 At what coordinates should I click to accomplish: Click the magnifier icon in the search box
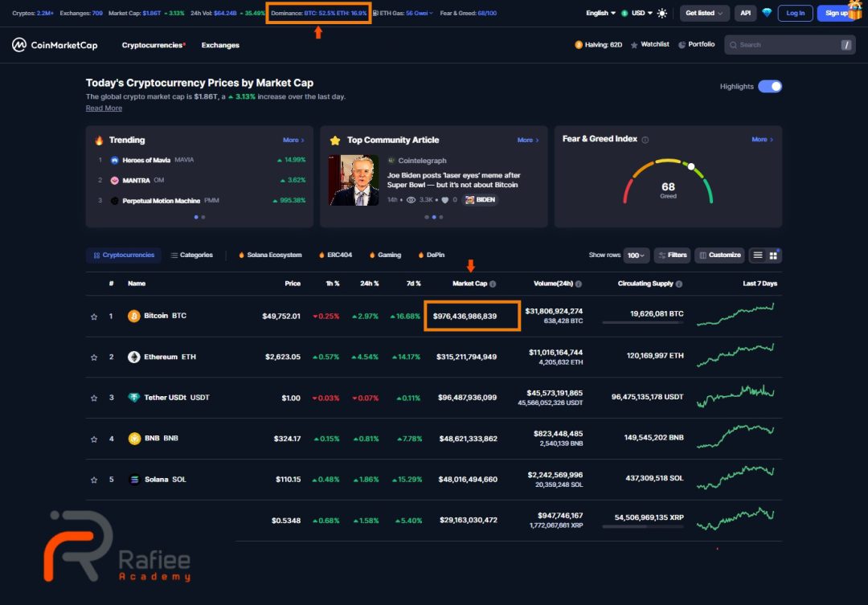(x=733, y=45)
